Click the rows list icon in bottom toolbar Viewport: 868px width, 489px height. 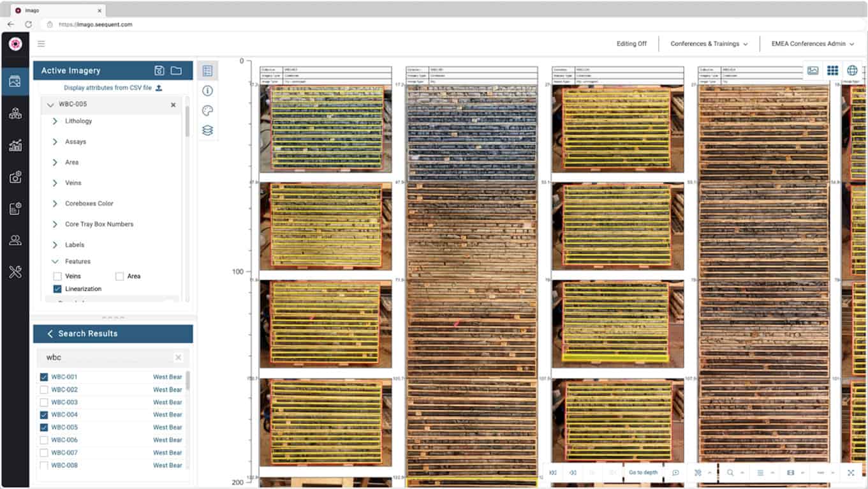[760, 472]
